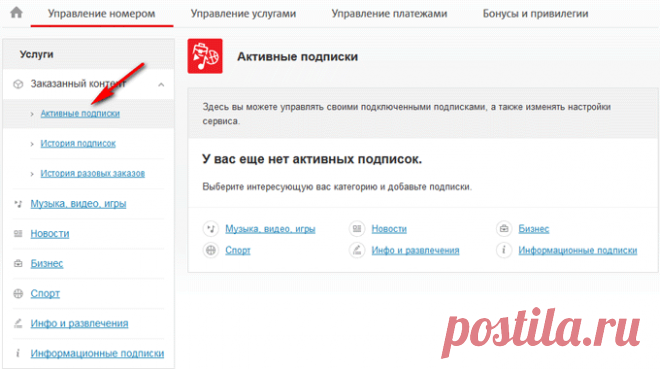Click newspaper icon beside sidebar Новости
This screenshot has width=660, height=369.
click(18, 234)
